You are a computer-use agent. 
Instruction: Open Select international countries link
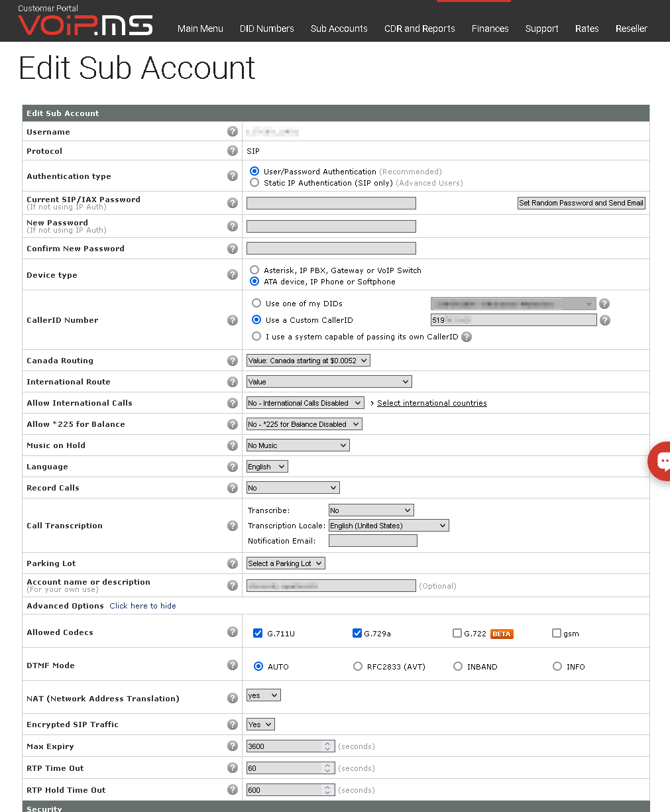point(432,403)
